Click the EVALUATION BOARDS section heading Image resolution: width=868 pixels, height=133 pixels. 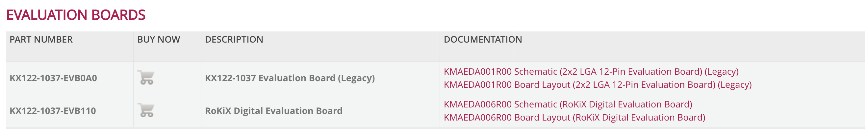coord(76,15)
